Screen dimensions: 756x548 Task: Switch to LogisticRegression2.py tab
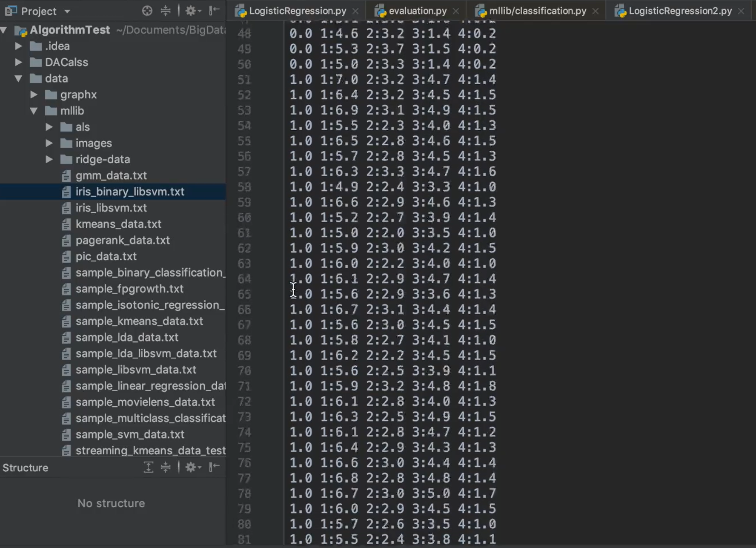(680, 11)
